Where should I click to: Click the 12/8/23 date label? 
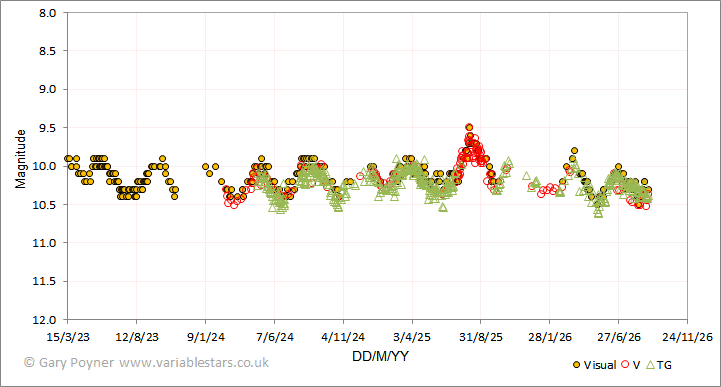pos(137,337)
